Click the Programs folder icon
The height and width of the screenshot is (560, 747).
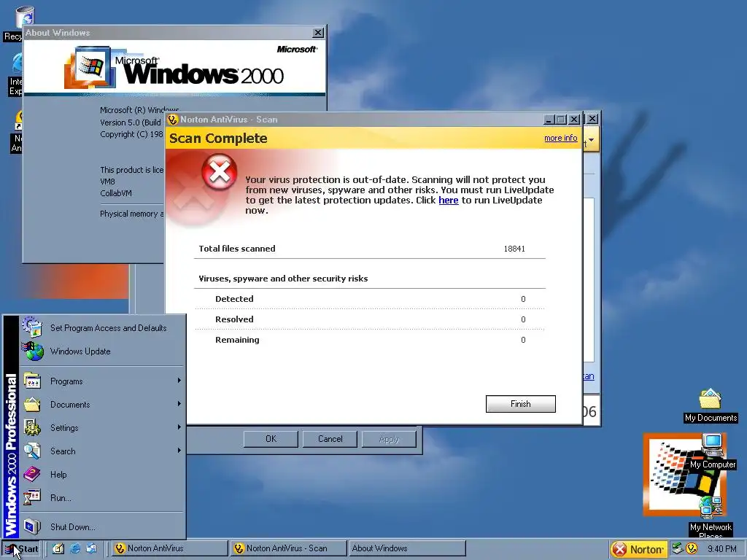point(32,381)
